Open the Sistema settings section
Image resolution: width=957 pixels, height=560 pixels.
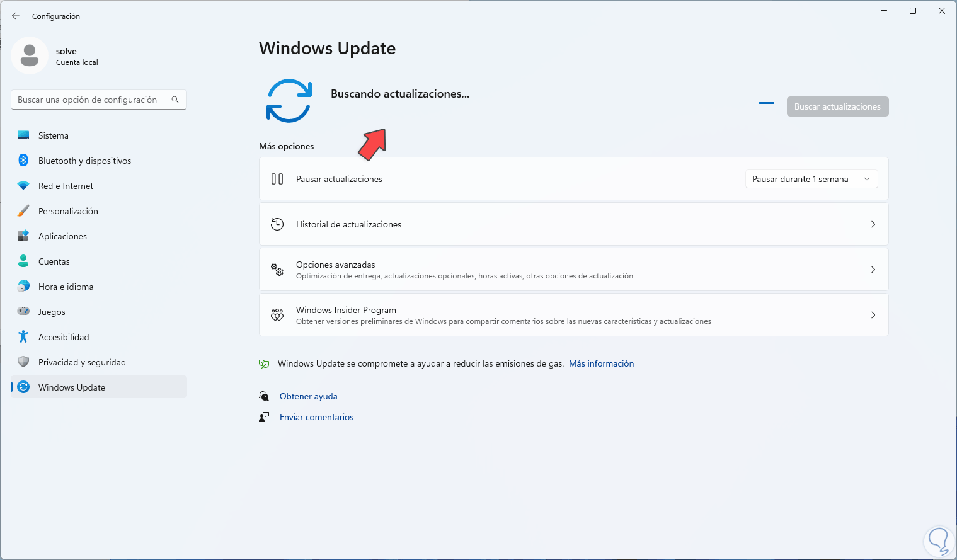tap(99, 135)
